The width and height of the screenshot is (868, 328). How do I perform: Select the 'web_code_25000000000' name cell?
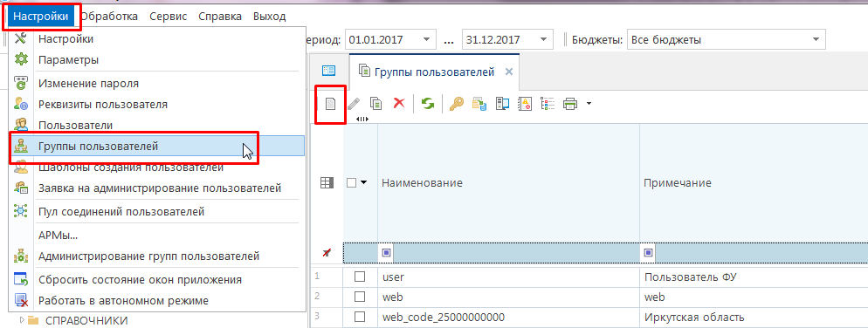[x=508, y=317]
